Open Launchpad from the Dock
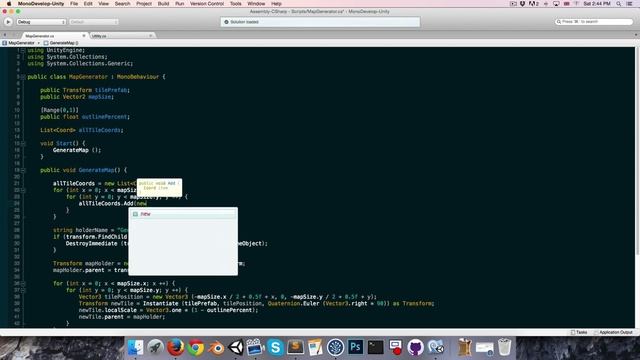640x360 pixels. tap(156, 347)
